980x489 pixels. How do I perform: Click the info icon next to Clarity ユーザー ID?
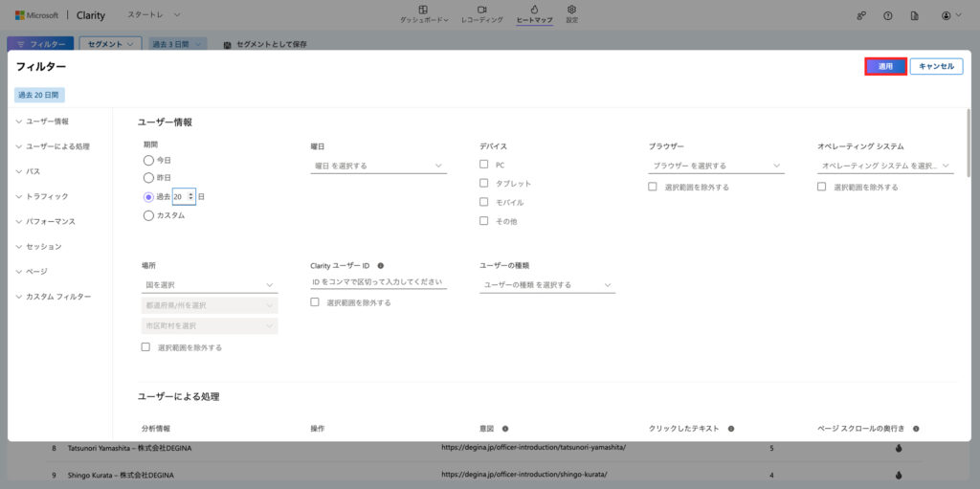click(381, 266)
